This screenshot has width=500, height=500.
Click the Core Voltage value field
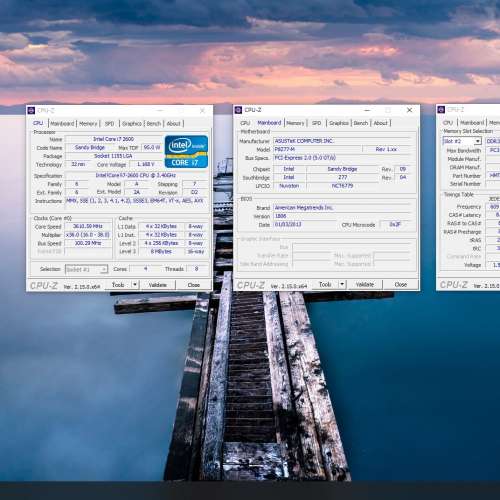pyautogui.click(x=146, y=164)
